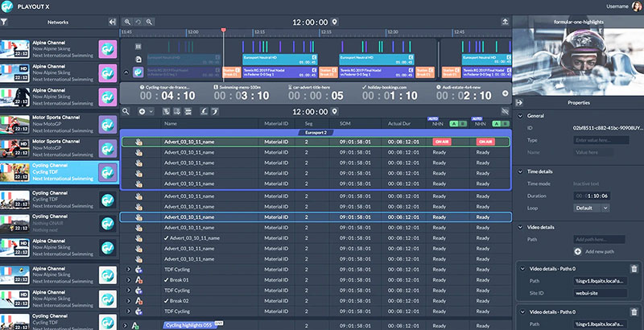Click the hand icon on the ON AIR row

point(138,142)
